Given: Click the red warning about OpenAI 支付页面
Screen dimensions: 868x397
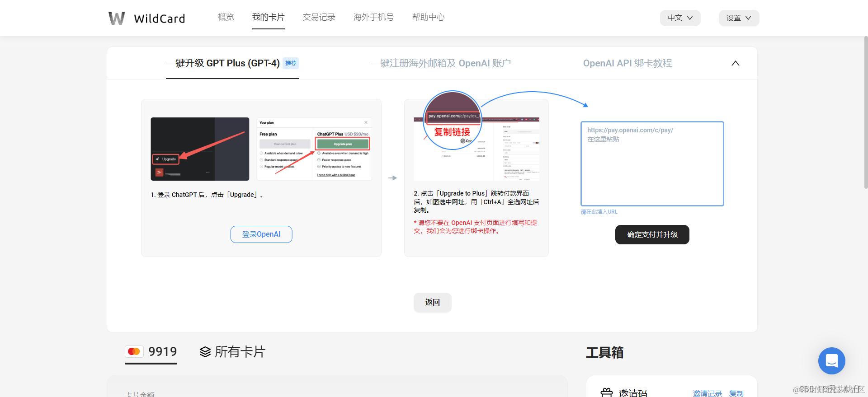Looking at the screenshot, I should point(476,227).
